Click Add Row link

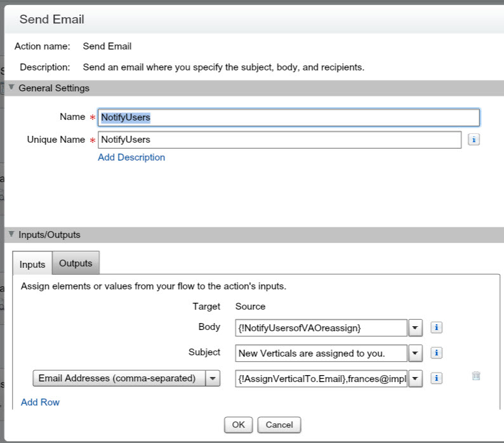tap(40, 402)
